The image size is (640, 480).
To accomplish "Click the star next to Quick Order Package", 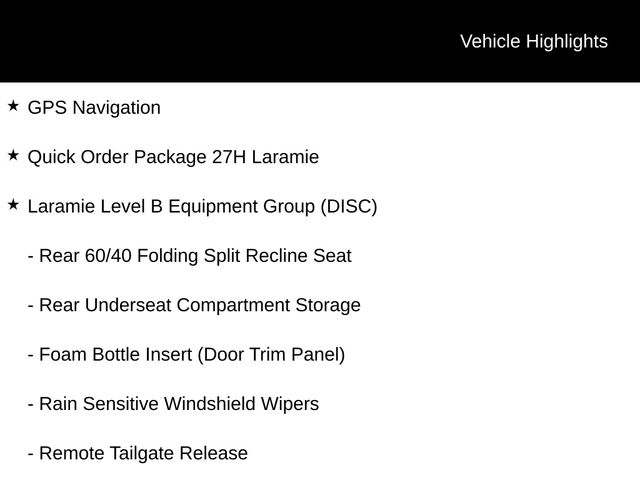I will [13, 155].
